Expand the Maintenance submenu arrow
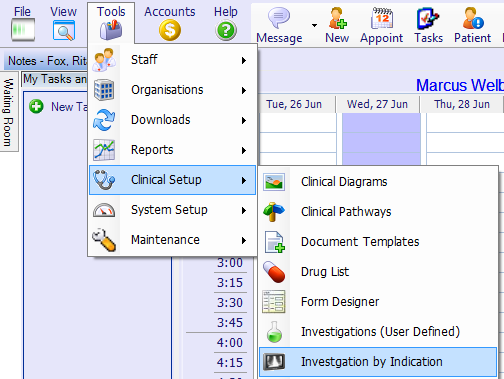This screenshot has width=504, height=379. pos(244,240)
